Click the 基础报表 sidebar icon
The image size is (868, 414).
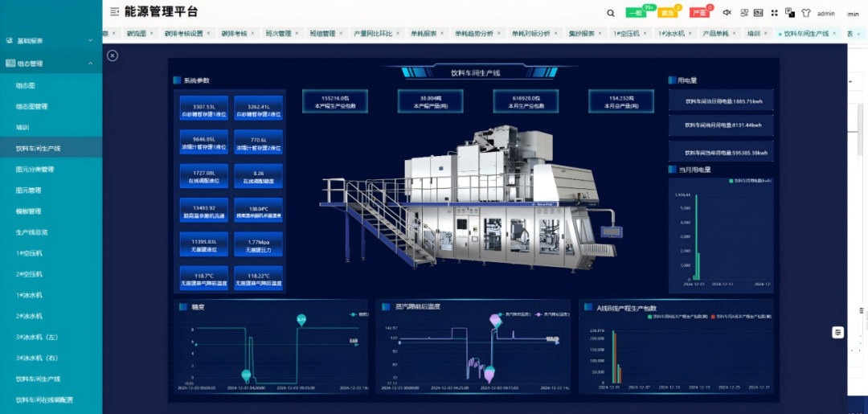[x=9, y=40]
